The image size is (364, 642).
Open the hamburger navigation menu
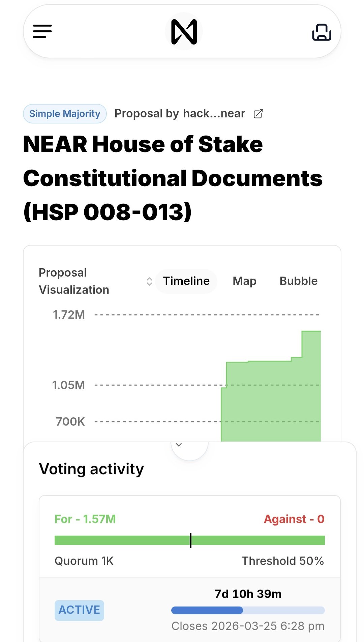[x=42, y=31]
